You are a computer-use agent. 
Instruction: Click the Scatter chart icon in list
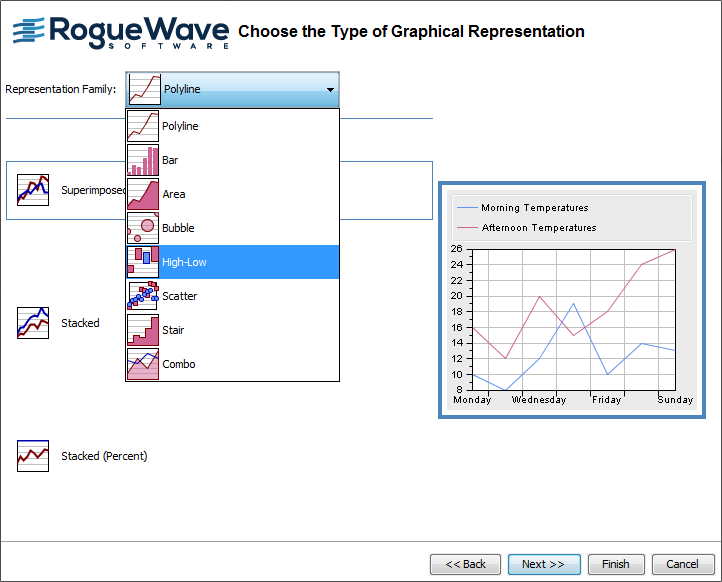143,297
